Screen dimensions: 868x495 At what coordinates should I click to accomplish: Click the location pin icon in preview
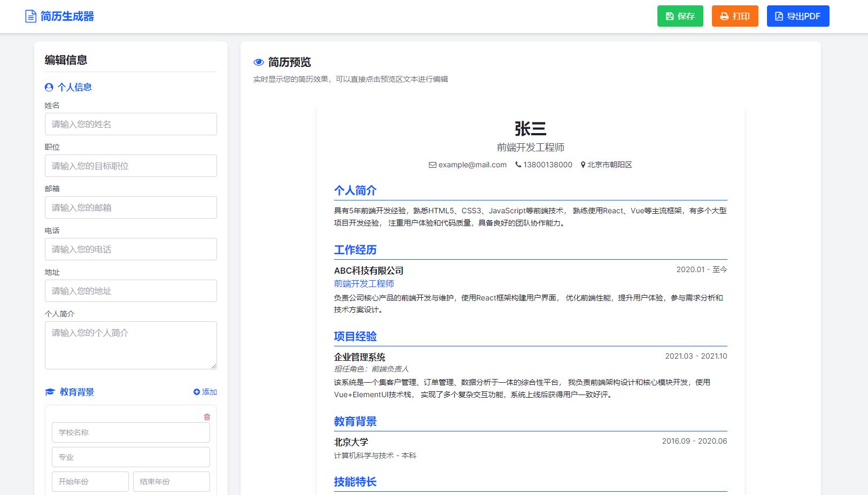583,165
